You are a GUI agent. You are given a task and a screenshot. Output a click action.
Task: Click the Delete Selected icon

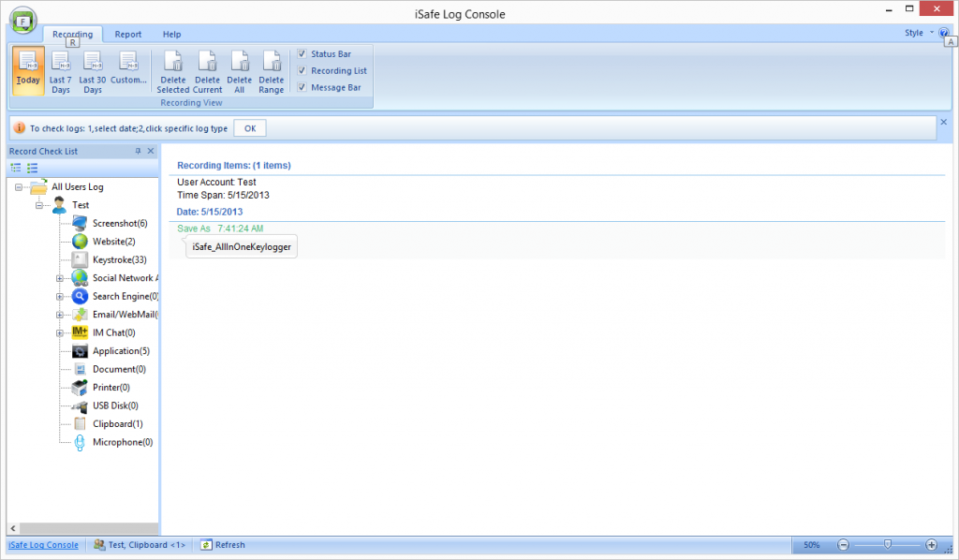coord(172,71)
